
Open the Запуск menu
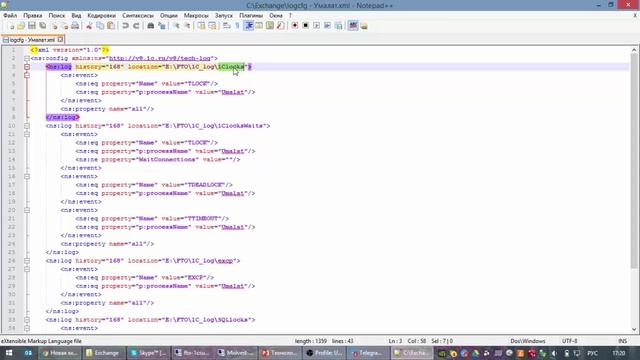(x=224, y=16)
